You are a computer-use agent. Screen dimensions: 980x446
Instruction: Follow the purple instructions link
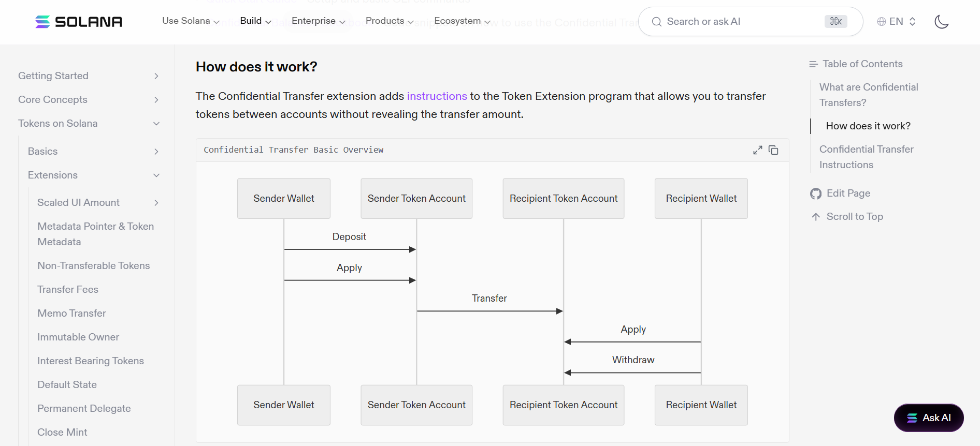pyautogui.click(x=437, y=96)
